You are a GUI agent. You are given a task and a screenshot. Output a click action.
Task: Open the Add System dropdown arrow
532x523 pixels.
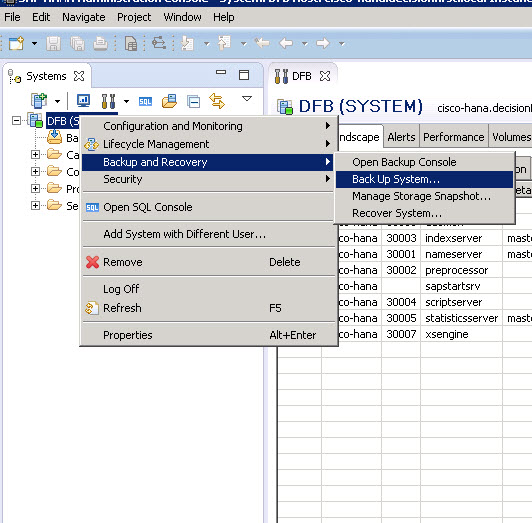click(57, 101)
